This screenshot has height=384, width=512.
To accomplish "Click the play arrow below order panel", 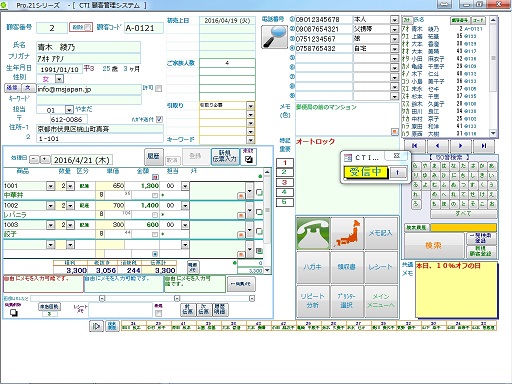I will coord(96,326).
